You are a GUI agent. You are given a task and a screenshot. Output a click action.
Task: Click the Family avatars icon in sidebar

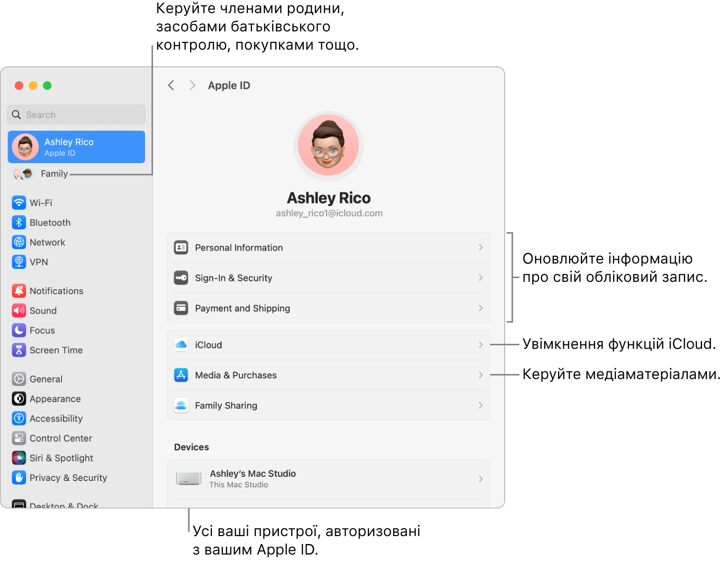(x=23, y=174)
